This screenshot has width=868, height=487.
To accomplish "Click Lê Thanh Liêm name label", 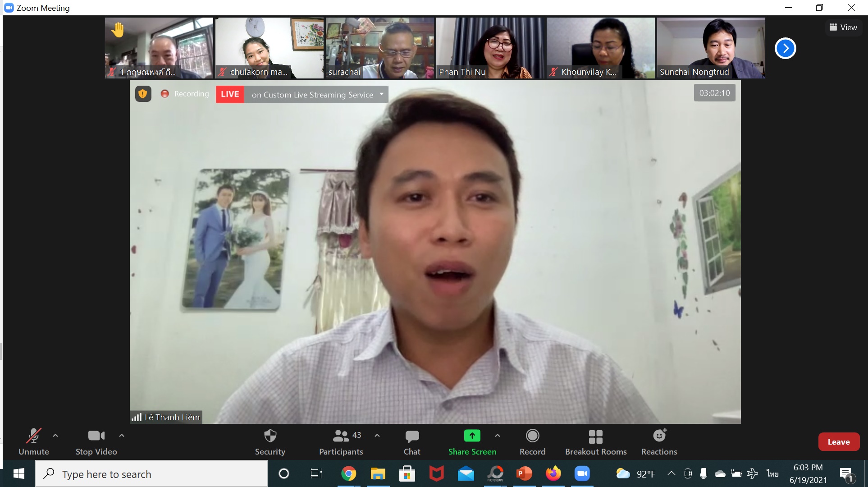I will click(x=172, y=417).
